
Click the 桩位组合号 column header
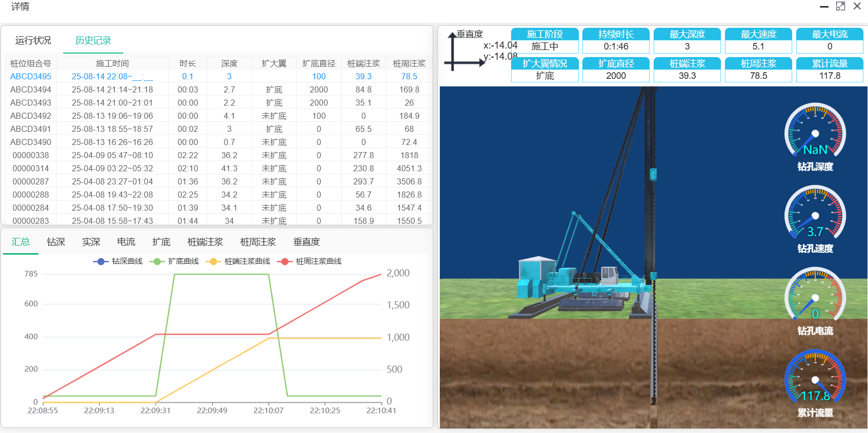pyautogui.click(x=31, y=63)
